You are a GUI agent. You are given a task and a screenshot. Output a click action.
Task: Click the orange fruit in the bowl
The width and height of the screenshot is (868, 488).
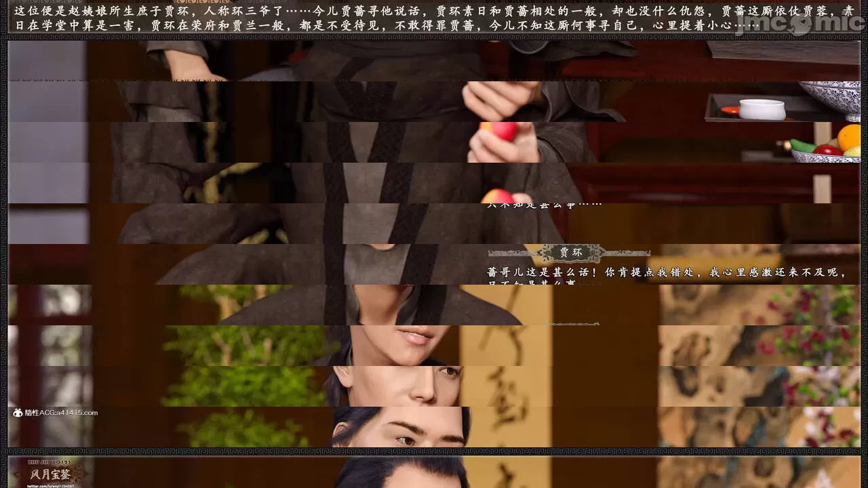point(849,136)
